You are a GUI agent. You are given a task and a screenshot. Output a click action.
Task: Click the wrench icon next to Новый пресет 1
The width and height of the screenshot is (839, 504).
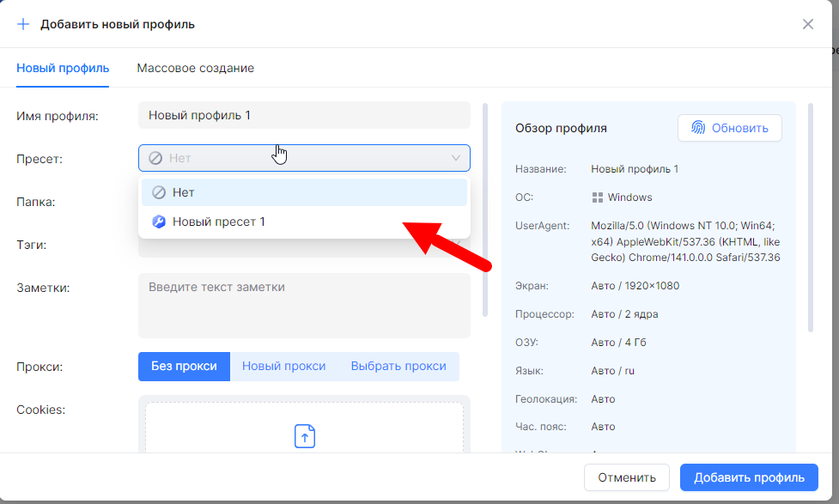point(158,222)
